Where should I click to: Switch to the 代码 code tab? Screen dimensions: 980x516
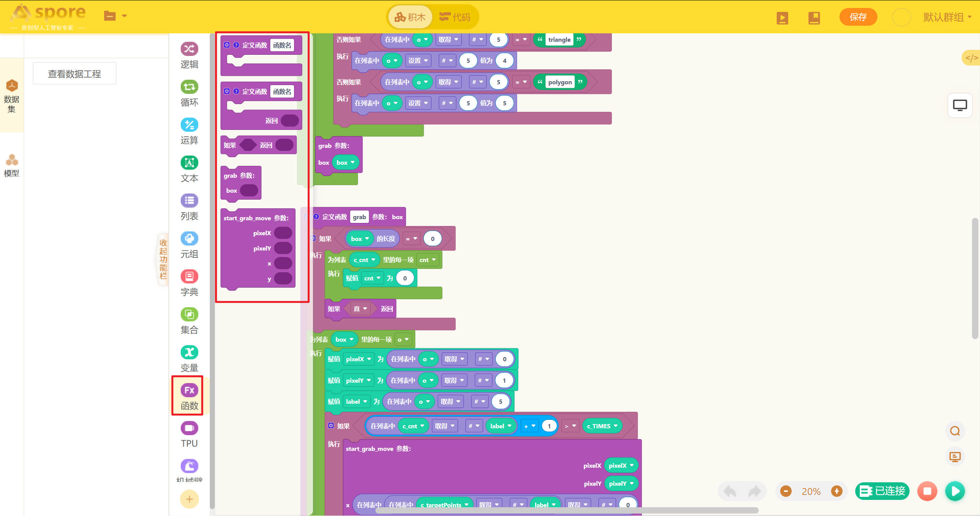tap(455, 17)
